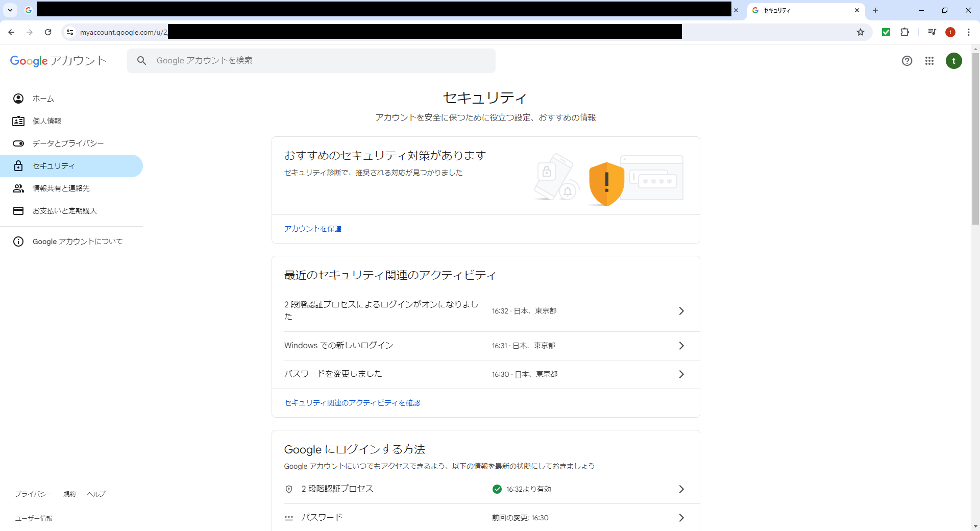Open セキュリティ関連のアクティビティを確認
Screen dimensions: 980x531
tap(351, 402)
